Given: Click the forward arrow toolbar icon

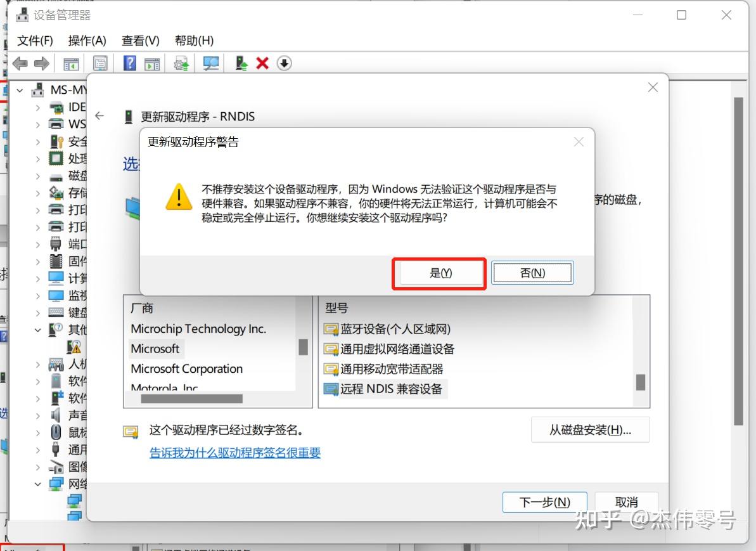Looking at the screenshot, I should coord(42,63).
